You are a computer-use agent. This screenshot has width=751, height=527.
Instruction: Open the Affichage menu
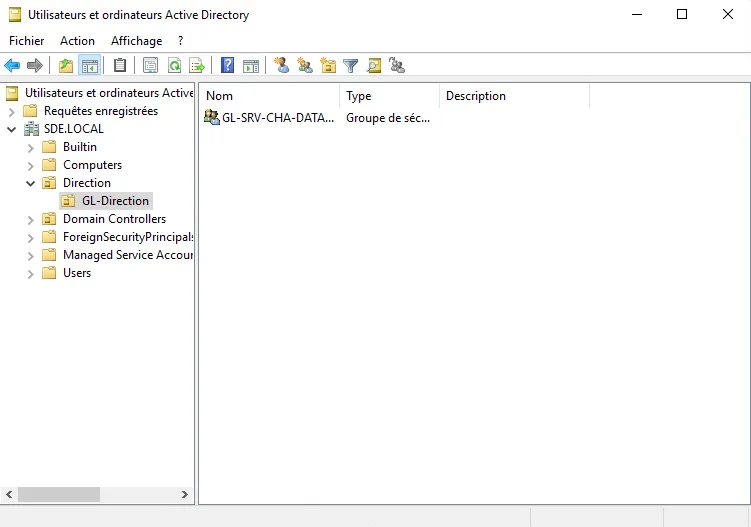tap(136, 41)
